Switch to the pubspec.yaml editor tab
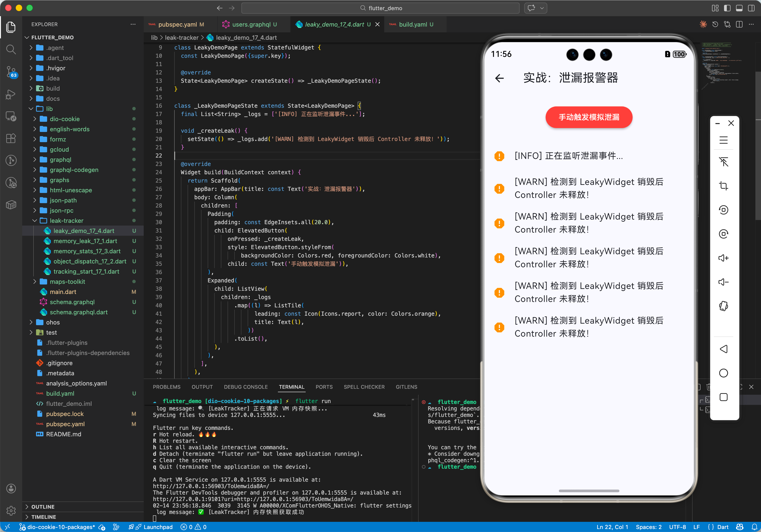Screen dimensions: 761x532 (177, 24)
